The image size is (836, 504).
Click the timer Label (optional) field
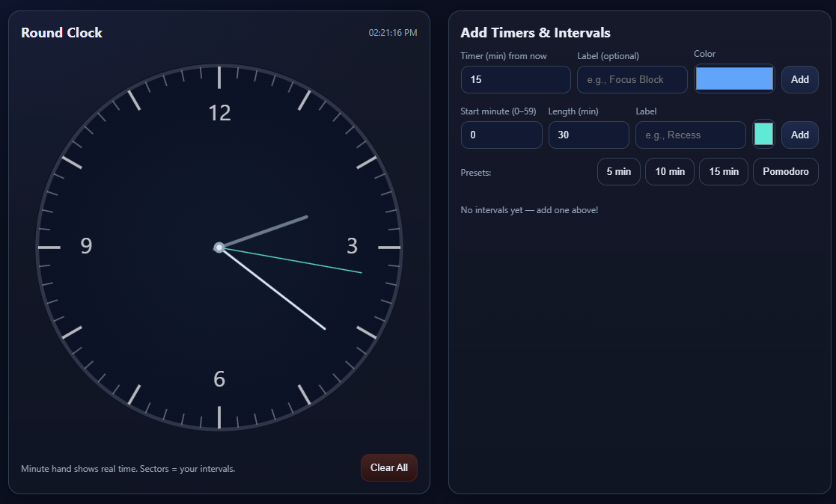click(632, 79)
